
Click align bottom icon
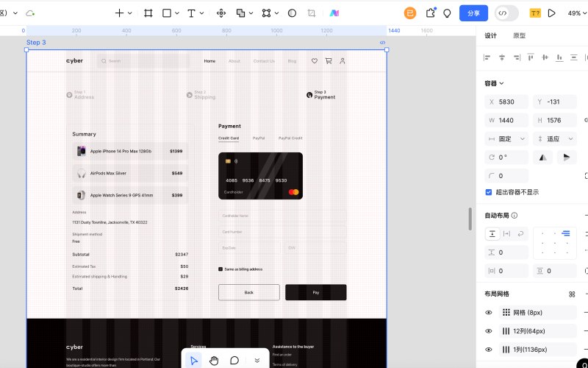click(x=559, y=57)
